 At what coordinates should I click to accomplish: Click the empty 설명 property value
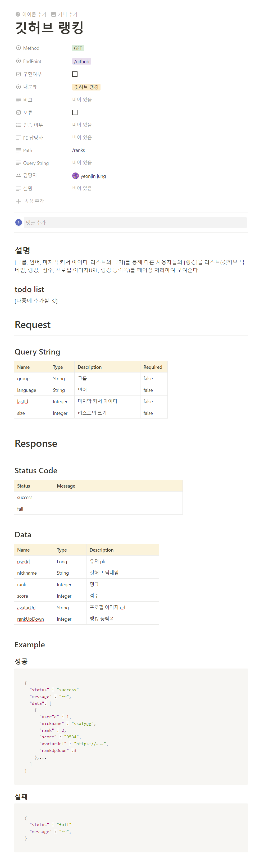coord(82,188)
